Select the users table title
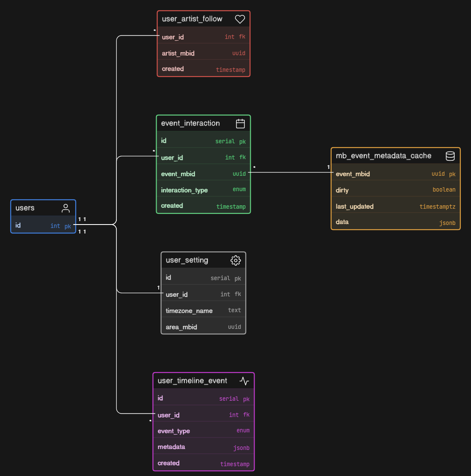The width and height of the screenshot is (471, 476). coord(25,208)
